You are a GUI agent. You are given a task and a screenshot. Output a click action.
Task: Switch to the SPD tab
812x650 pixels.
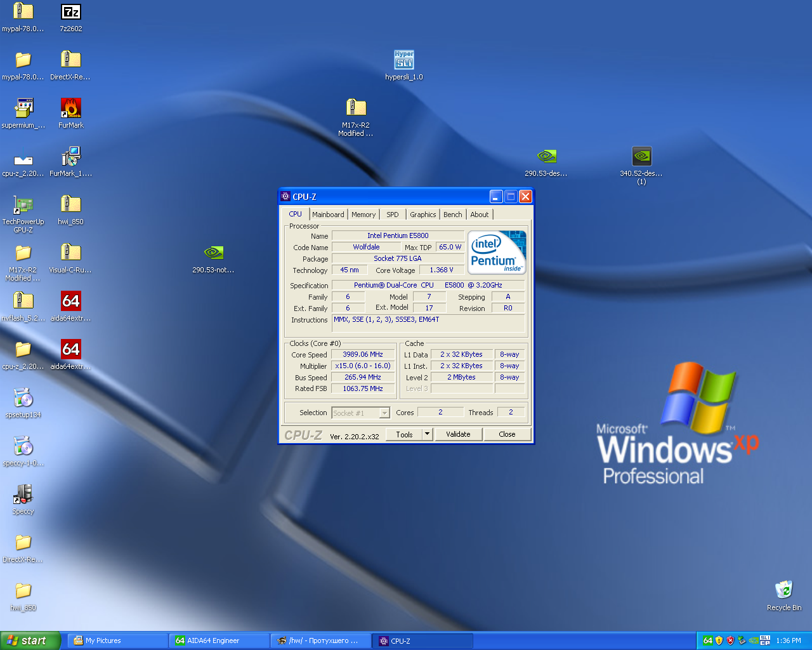point(393,215)
